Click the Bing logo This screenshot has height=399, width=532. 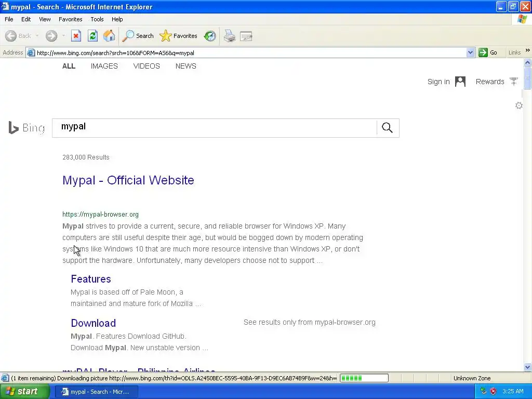click(x=26, y=128)
